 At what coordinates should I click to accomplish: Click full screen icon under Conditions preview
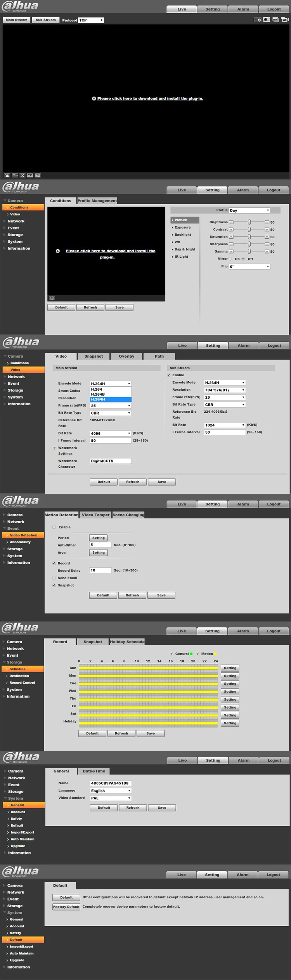[x=52, y=298]
